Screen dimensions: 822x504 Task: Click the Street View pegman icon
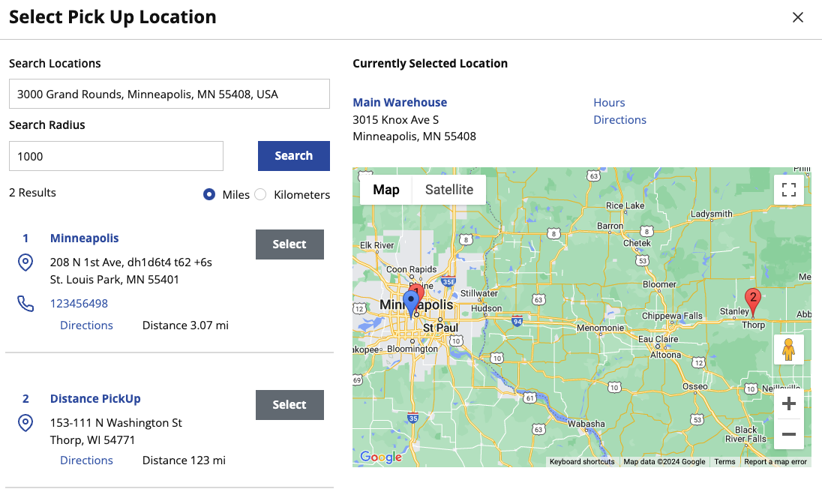788,350
